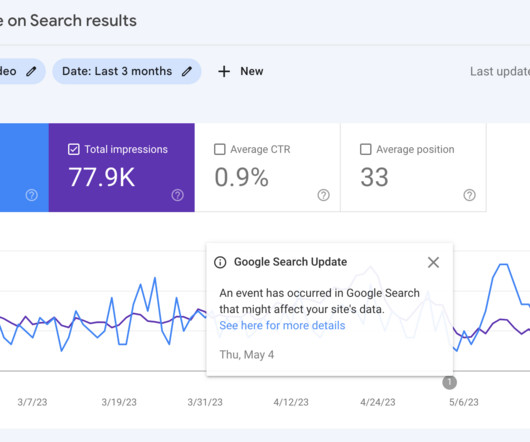The image size is (530, 442).
Task: Click the 77.9K total impressions value
Action: pos(101,177)
